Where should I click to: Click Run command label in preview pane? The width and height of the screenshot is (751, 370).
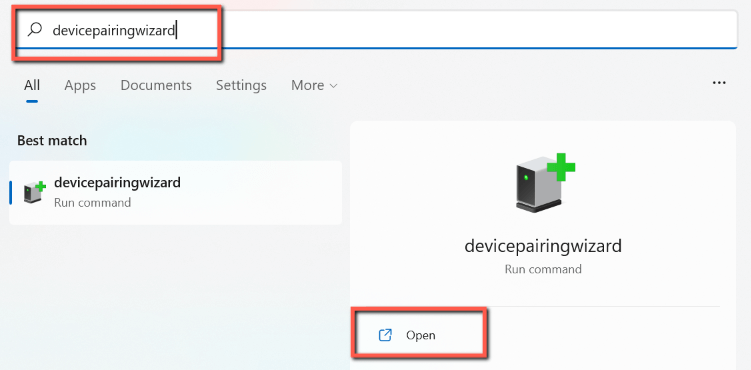tap(543, 269)
